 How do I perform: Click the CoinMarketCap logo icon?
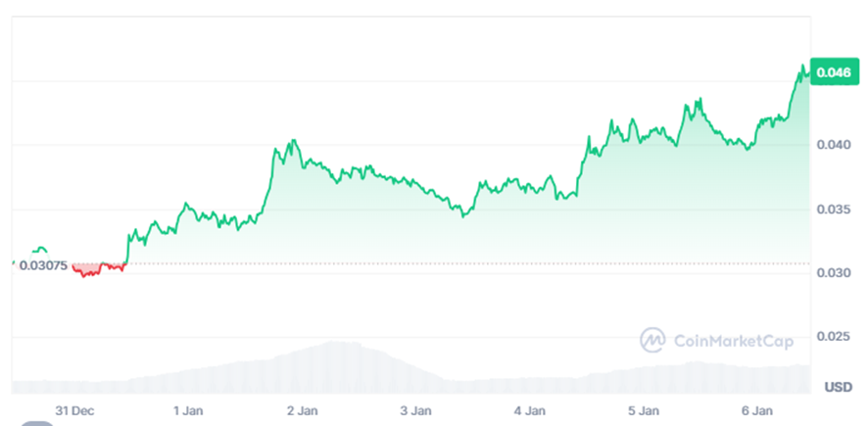[x=653, y=340]
